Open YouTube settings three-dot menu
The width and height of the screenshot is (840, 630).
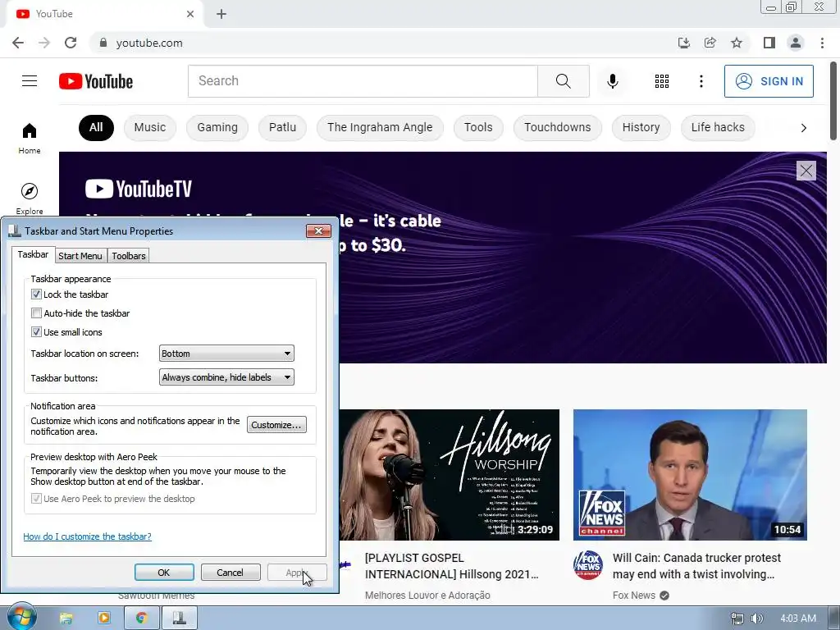[701, 81]
